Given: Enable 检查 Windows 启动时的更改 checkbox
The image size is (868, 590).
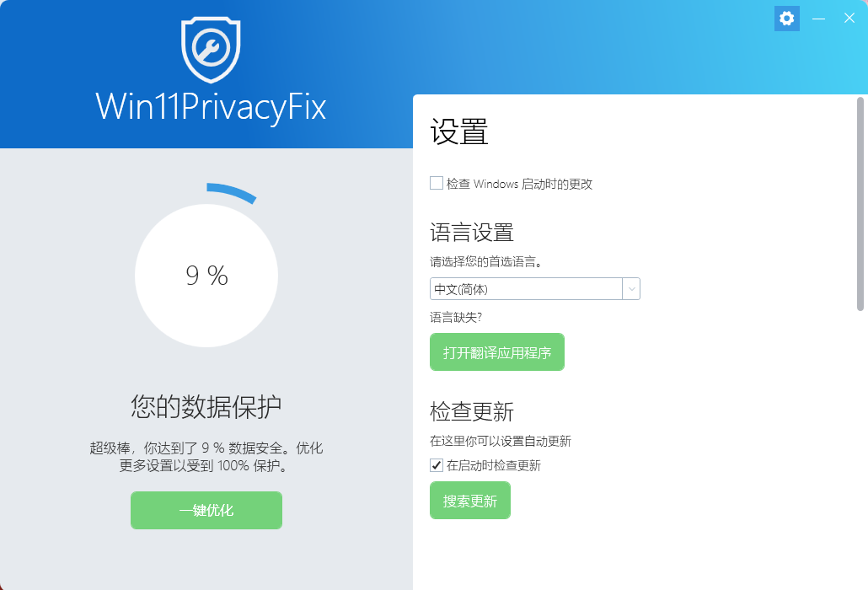Looking at the screenshot, I should point(437,183).
